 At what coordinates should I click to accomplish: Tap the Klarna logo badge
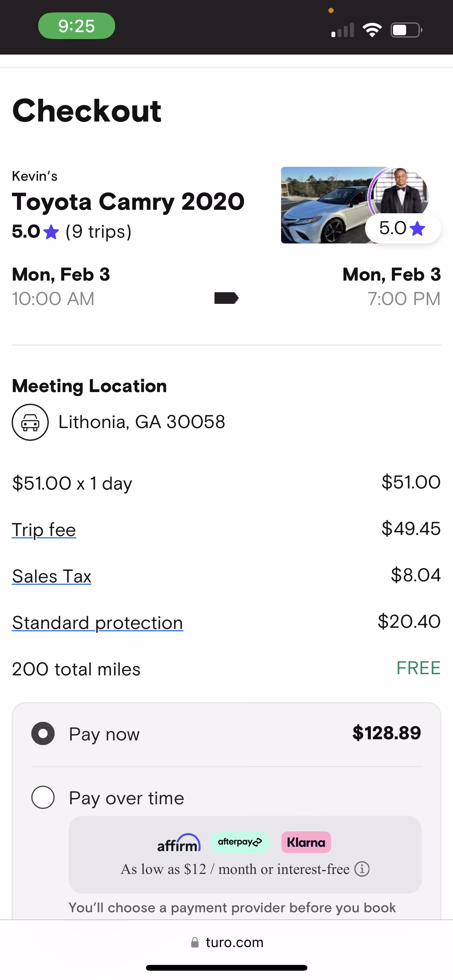(306, 842)
